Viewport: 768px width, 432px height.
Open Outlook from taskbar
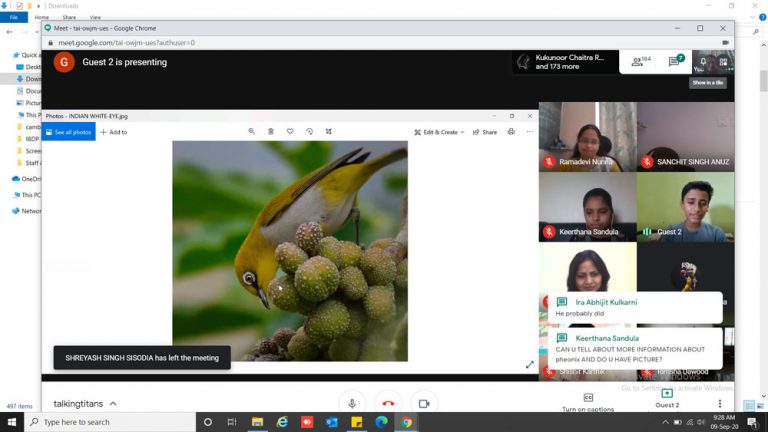click(332, 422)
